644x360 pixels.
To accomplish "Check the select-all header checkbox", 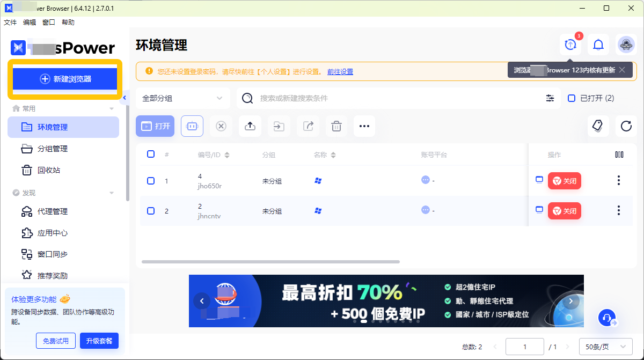I will pos(151,154).
